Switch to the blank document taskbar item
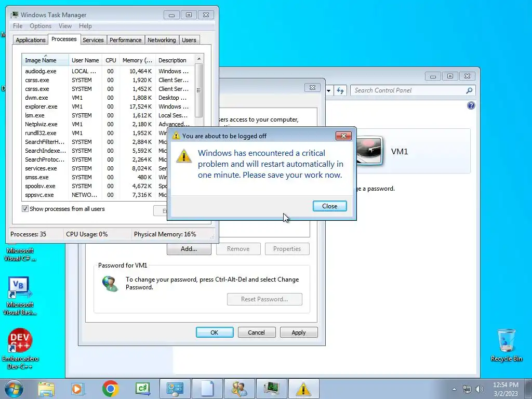The height and width of the screenshot is (399, 532). (207, 389)
